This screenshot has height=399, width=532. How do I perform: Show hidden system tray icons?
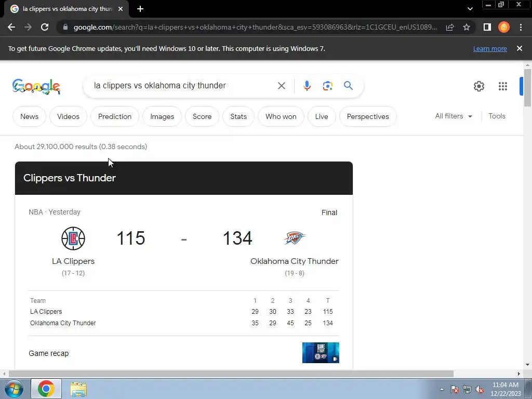pyautogui.click(x=442, y=389)
